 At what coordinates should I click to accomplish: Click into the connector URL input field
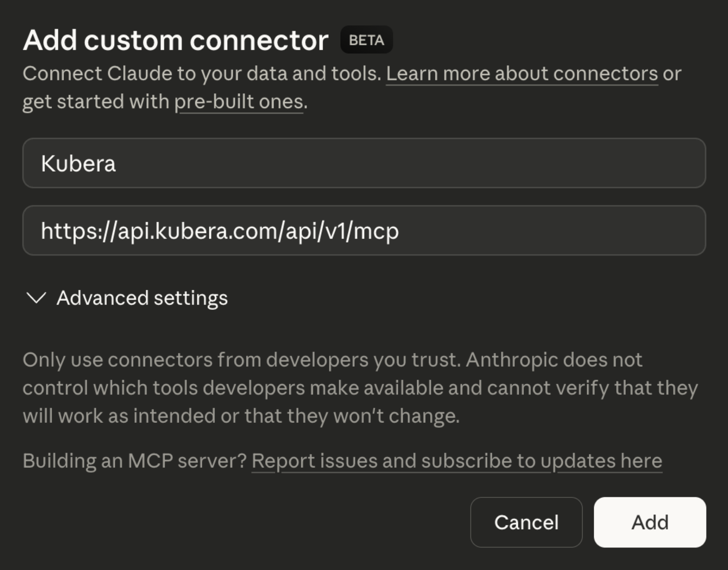[521, 230]
